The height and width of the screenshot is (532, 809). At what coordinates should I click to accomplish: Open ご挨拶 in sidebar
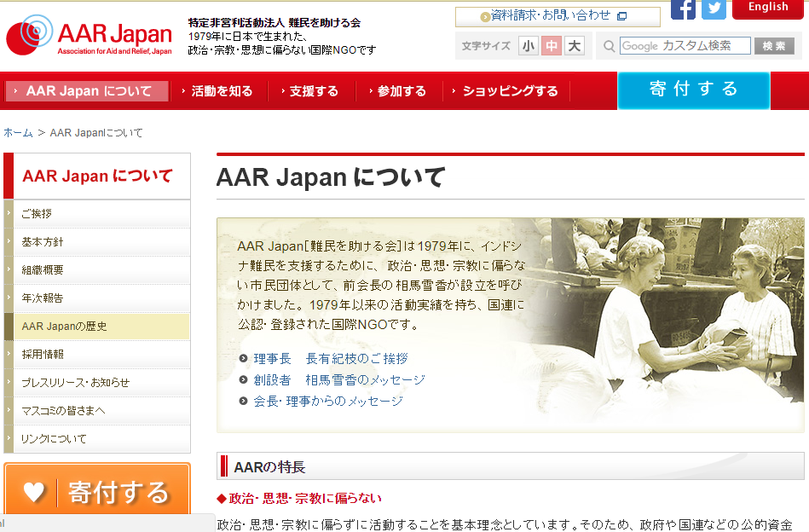point(97,214)
